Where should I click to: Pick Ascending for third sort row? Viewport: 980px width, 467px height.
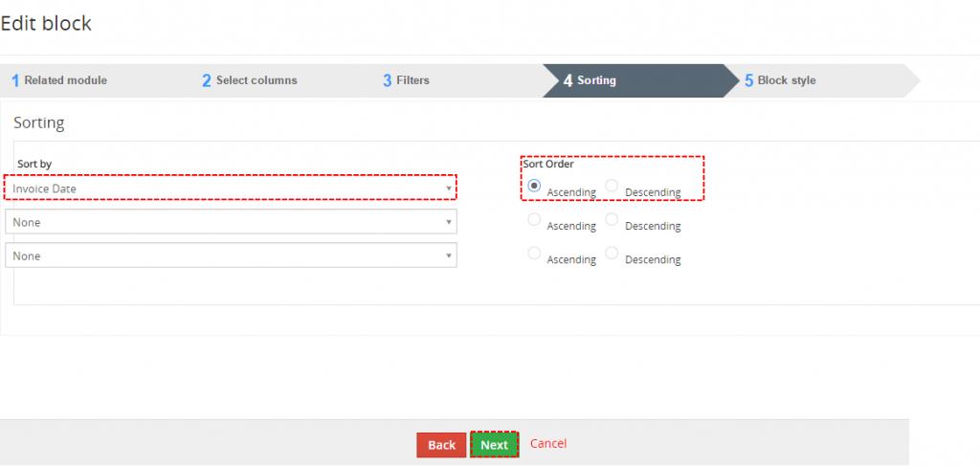point(534,254)
